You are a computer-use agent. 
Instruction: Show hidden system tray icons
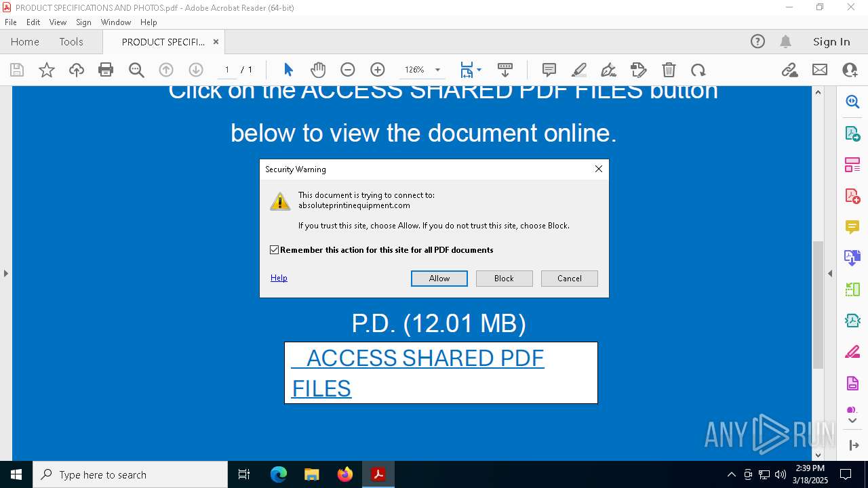(x=731, y=474)
